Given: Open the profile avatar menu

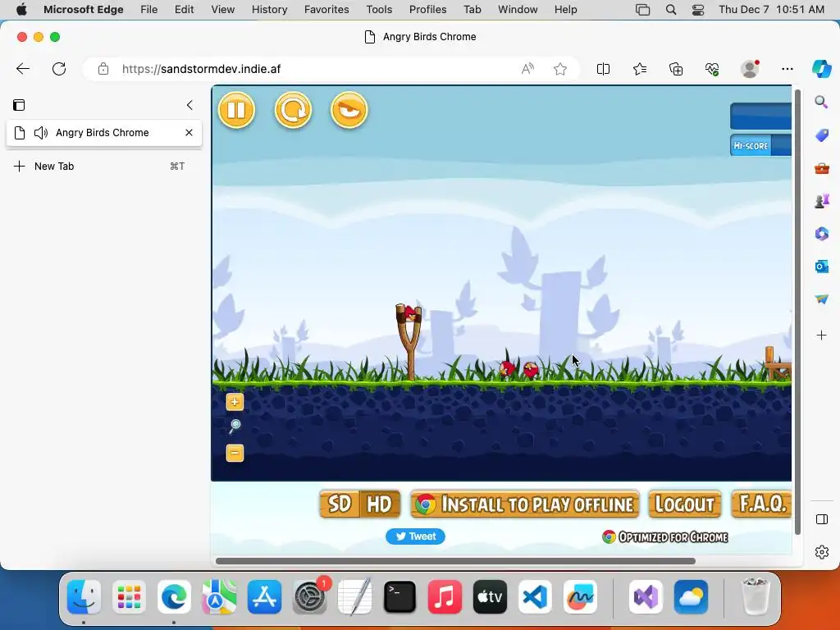Looking at the screenshot, I should 750,69.
